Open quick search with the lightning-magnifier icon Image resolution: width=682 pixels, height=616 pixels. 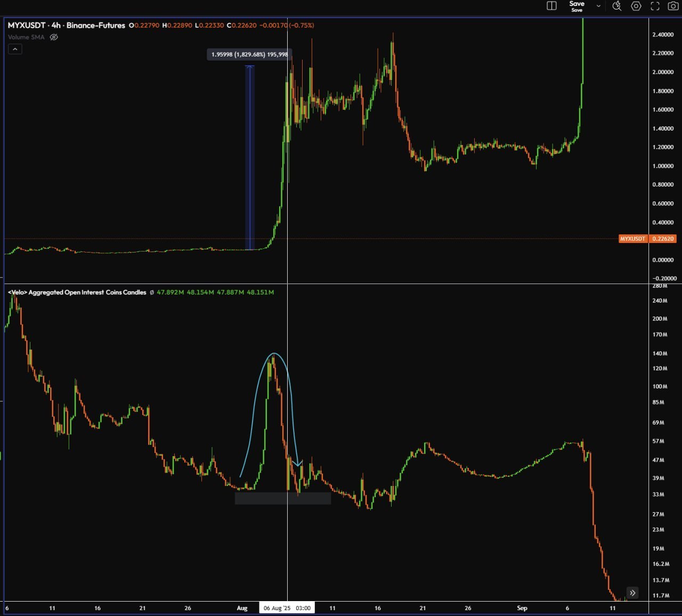617,5
